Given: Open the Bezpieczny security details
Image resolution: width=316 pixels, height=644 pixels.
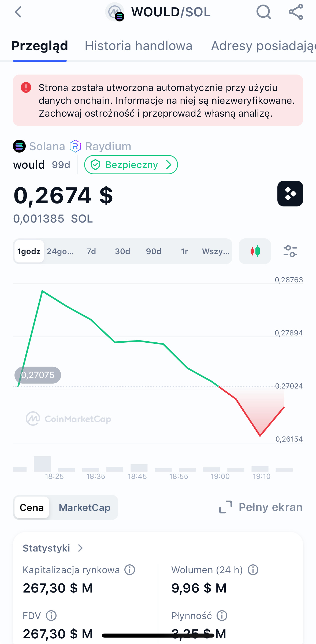Looking at the screenshot, I should [x=131, y=165].
